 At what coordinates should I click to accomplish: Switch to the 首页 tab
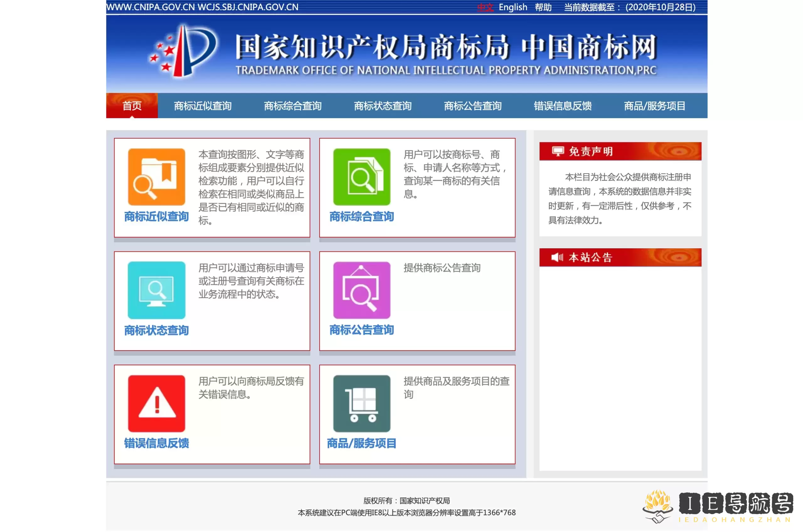coord(132,106)
